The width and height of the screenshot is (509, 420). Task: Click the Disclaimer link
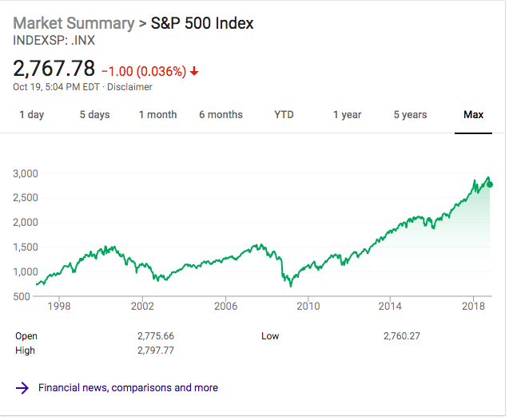click(x=129, y=87)
